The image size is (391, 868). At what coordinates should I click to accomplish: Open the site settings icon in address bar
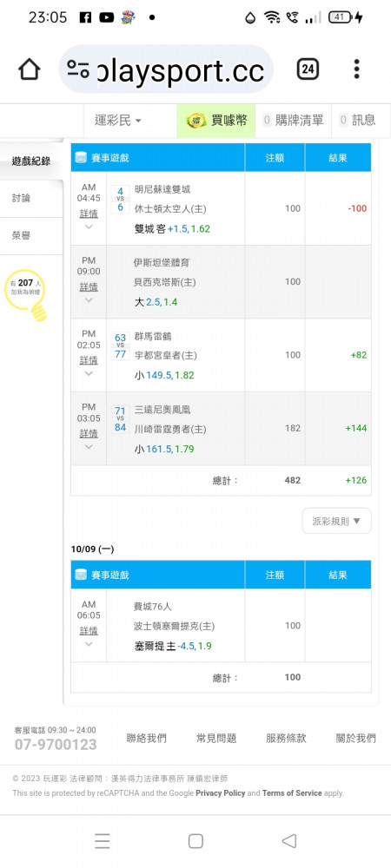coord(78,69)
